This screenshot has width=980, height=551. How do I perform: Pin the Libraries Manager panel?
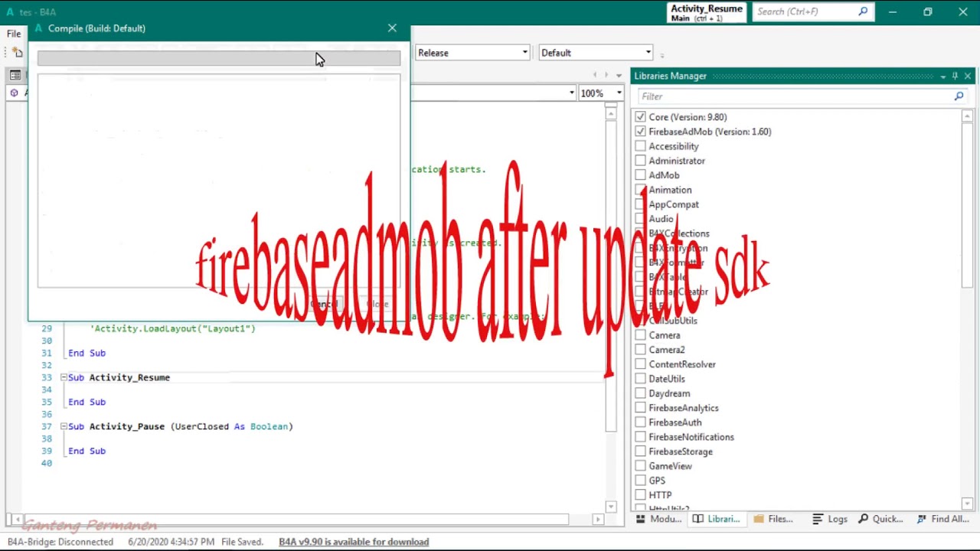955,77
